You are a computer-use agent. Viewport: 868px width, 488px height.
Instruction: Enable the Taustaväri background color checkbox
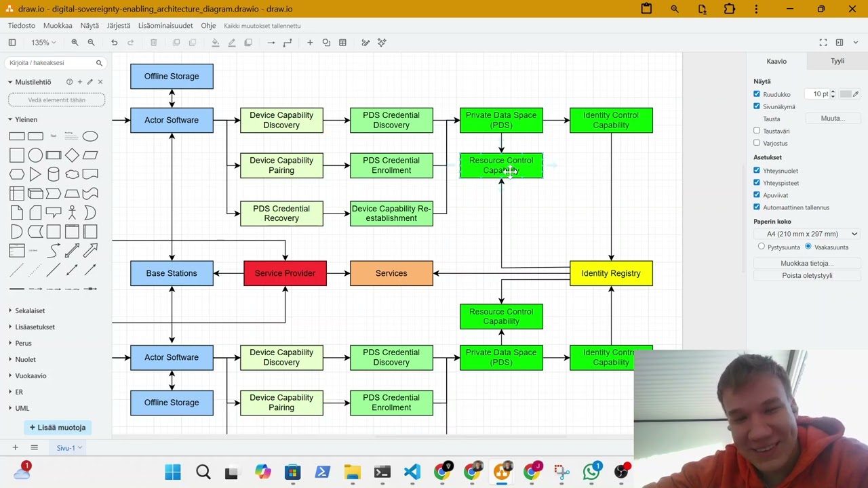click(757, 131)
